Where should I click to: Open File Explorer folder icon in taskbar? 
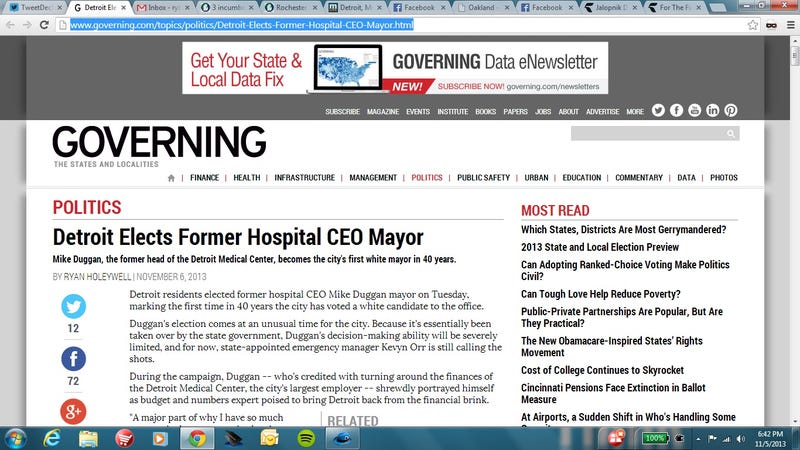[88, 439]
